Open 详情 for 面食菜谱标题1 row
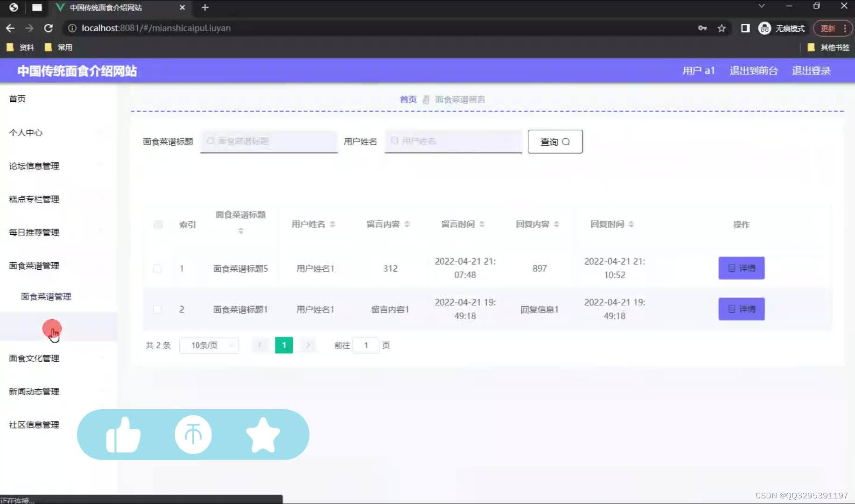Viewport: 855px width, 504px height. tap(742, 309)
